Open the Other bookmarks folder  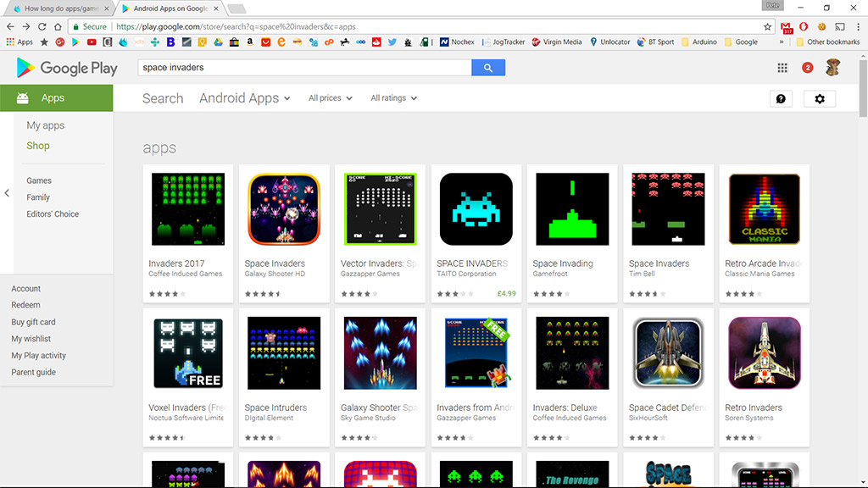click(827, 42)
